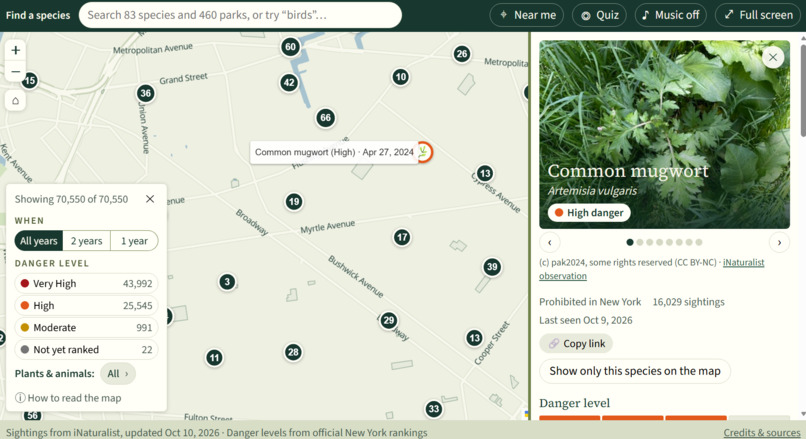Select first photo carousel dot
Screen dimensions: 806x439
click(630, 242)
